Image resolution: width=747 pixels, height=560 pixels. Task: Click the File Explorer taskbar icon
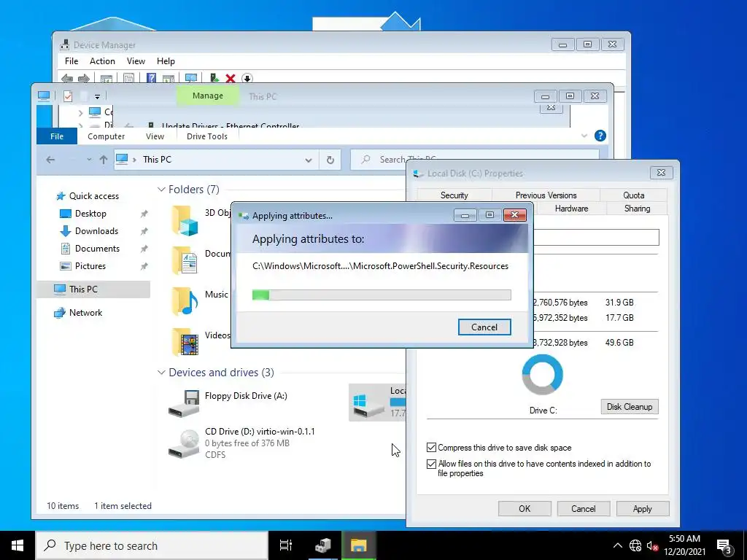tap(358, 545)
